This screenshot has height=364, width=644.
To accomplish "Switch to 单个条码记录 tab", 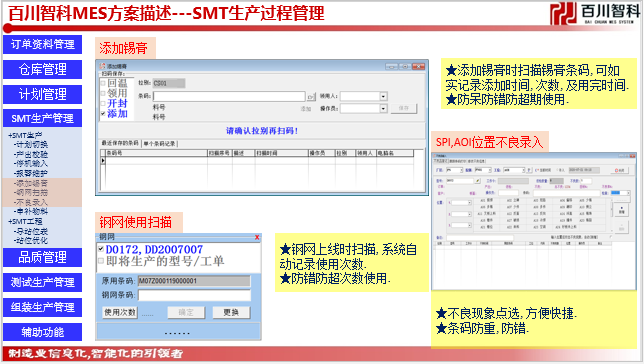I will [x=159, y=143].
